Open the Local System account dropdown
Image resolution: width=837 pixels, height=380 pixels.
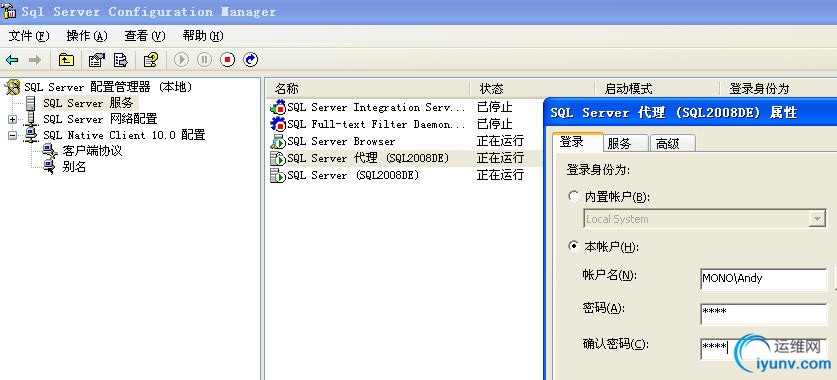[x=817, y=219]
